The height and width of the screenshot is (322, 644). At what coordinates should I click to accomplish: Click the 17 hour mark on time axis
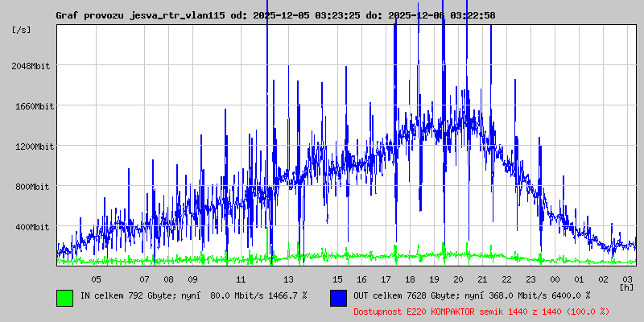(386, 279)
